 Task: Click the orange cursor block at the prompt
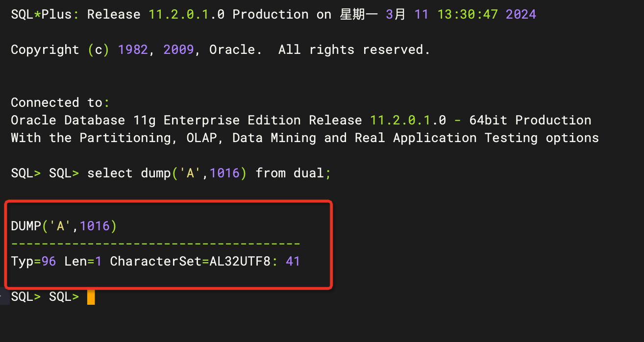[91, 297]
